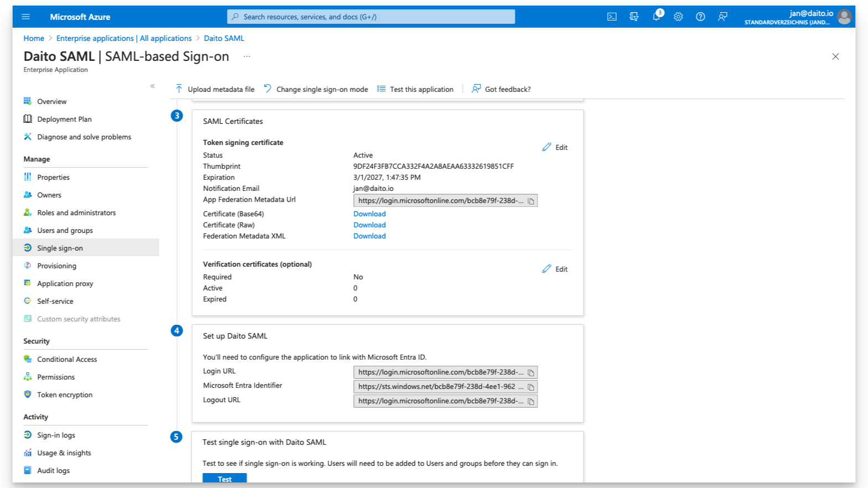Viewport: 868px width, 488px height.
Task: Click Upload metadata file
Action: [215, 89]
